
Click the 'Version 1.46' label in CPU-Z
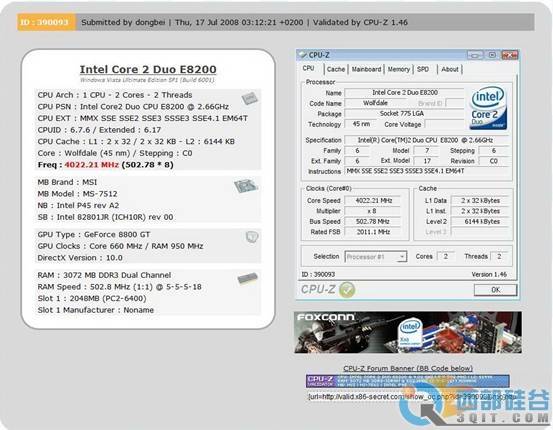[x=489, y=274]
